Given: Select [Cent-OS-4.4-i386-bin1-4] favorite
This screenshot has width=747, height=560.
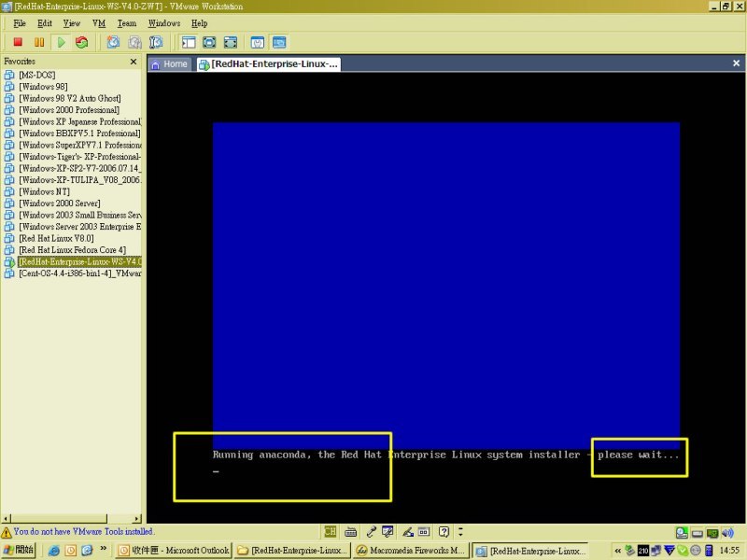Looking at the screenshot, I should point(79,273).
